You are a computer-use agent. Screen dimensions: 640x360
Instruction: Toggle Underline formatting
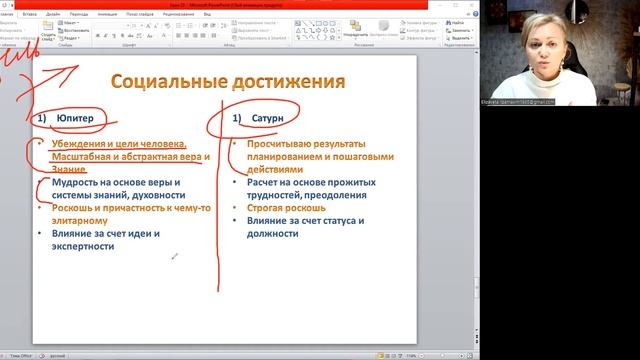tap(113, 36)
